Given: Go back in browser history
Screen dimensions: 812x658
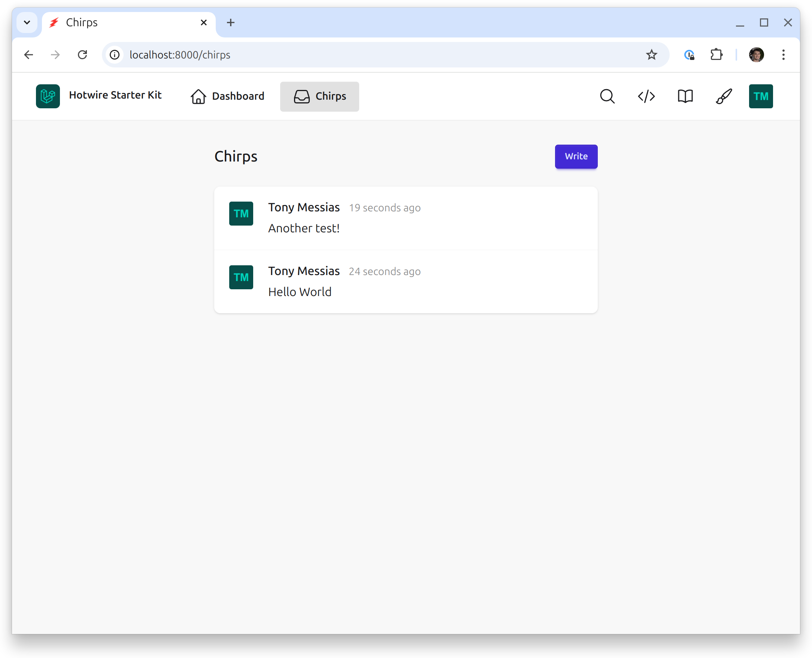Looking at the screenshot, I should (29, 55).
